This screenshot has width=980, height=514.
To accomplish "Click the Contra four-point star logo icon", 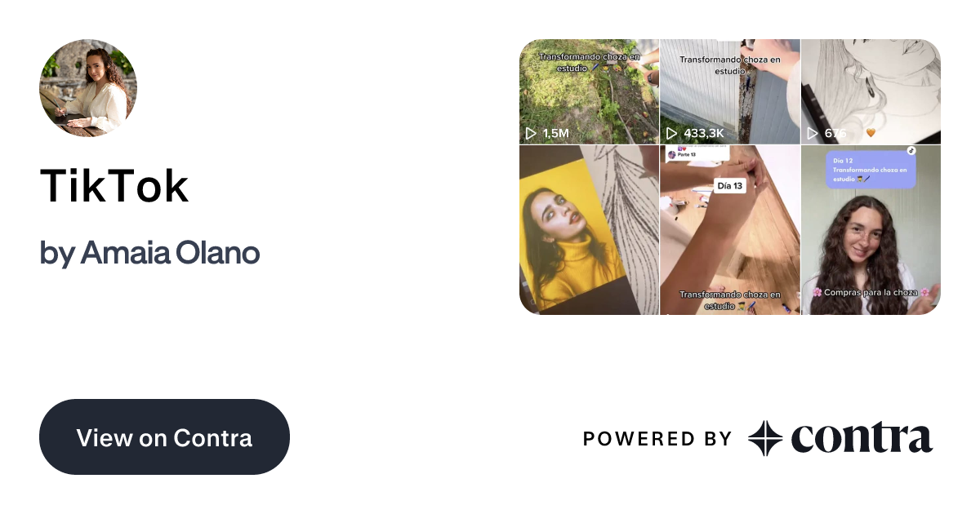I will coord(766,438).
